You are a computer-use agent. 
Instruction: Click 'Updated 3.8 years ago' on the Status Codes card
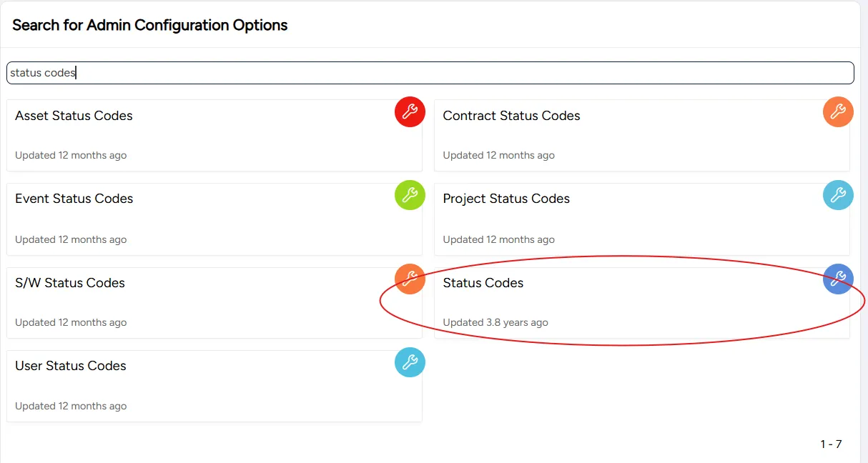495,323
